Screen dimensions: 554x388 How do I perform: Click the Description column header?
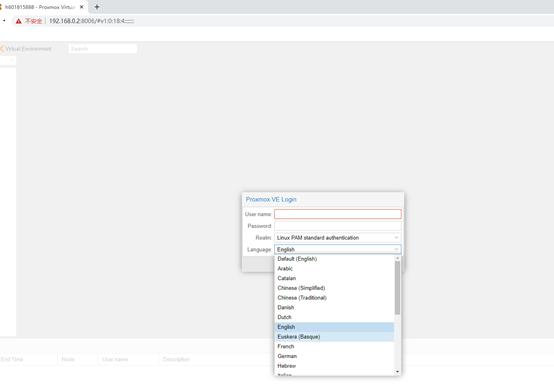pyautogui.click(x=176, y=359)
